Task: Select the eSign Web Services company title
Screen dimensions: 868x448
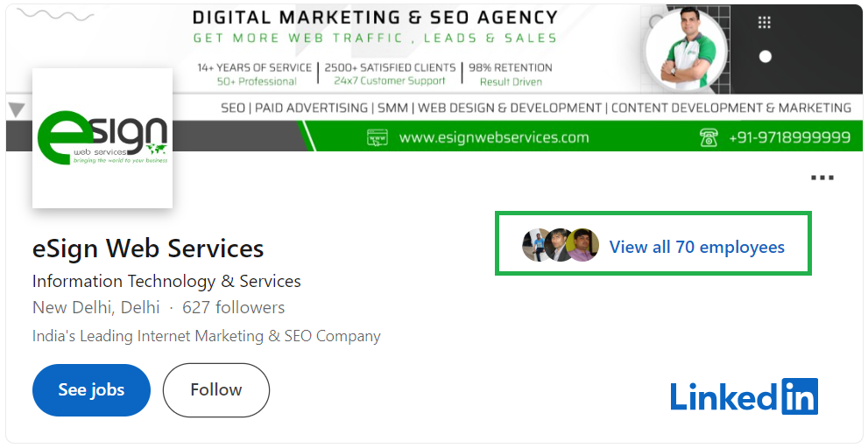Action: pos(148,248)
